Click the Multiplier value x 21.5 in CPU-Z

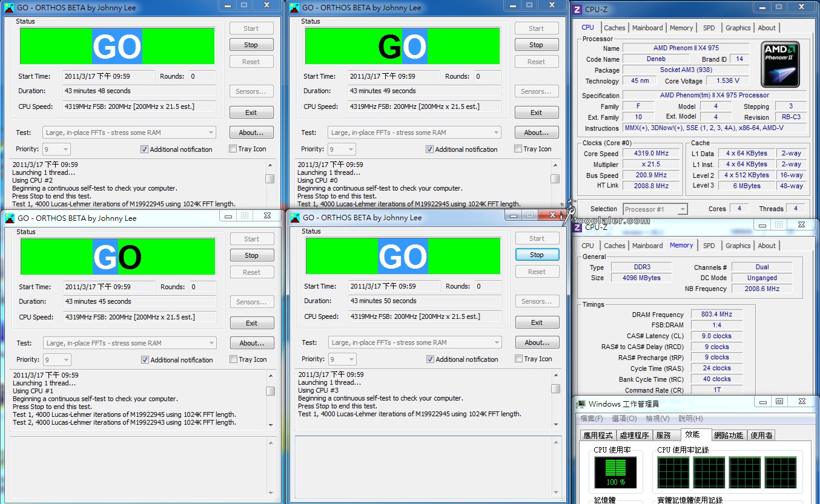(x=652, y=165)
